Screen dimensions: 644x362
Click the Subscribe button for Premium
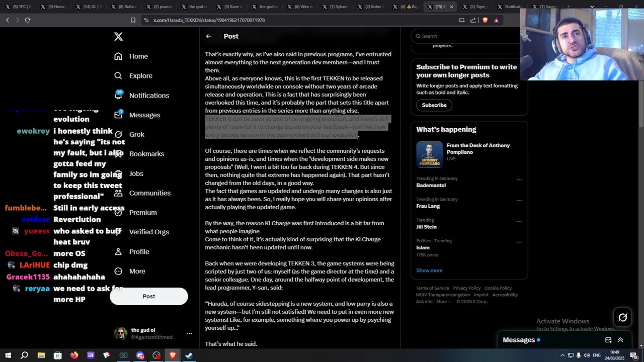[434, 105]
